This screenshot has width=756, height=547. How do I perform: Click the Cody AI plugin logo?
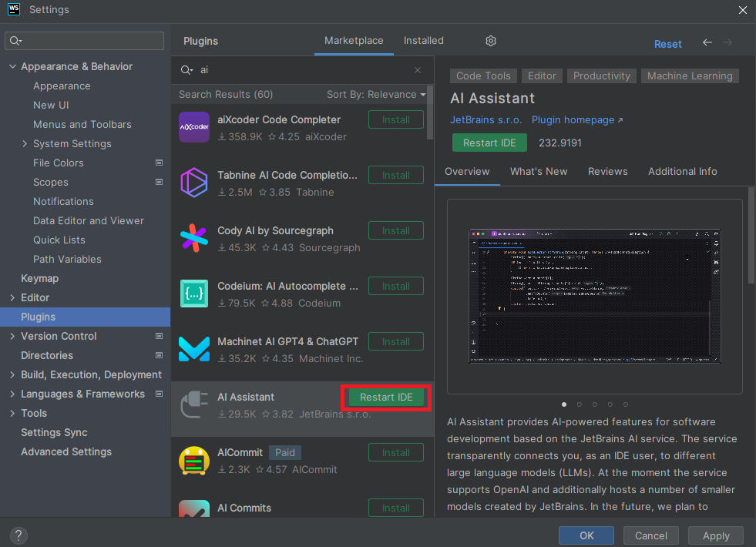pos(194,238)
